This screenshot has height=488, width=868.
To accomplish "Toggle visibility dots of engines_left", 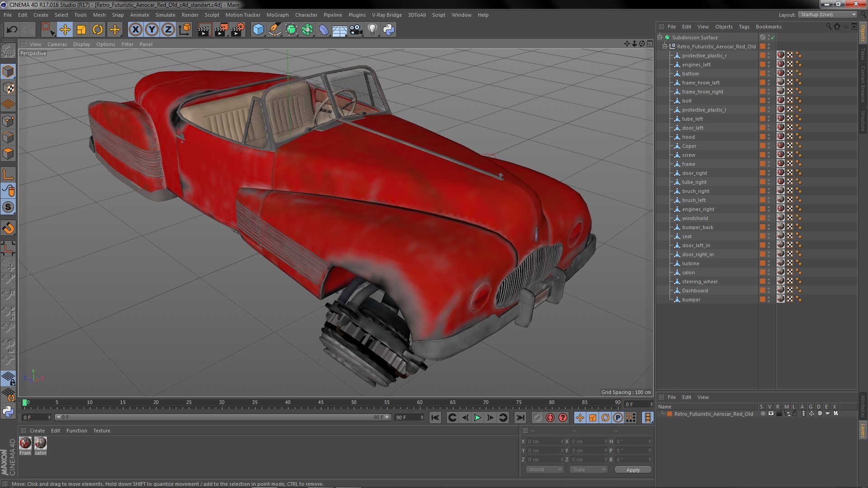I will (769, 65).
